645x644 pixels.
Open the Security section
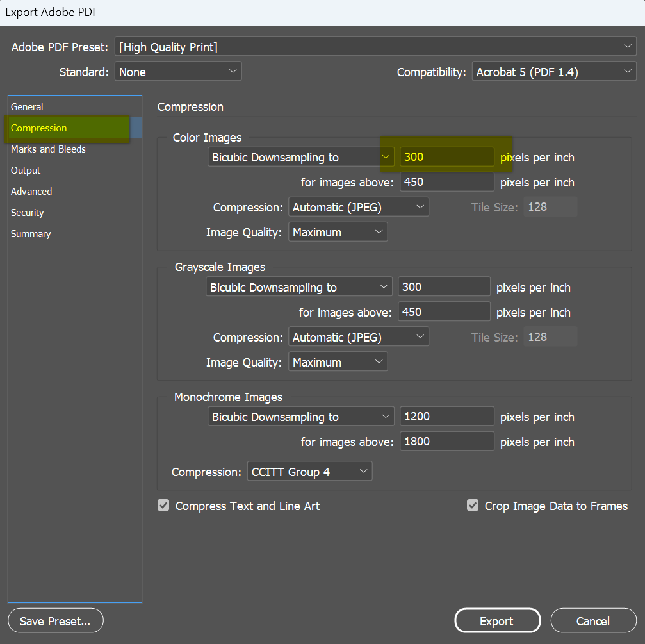coord(28,213)
